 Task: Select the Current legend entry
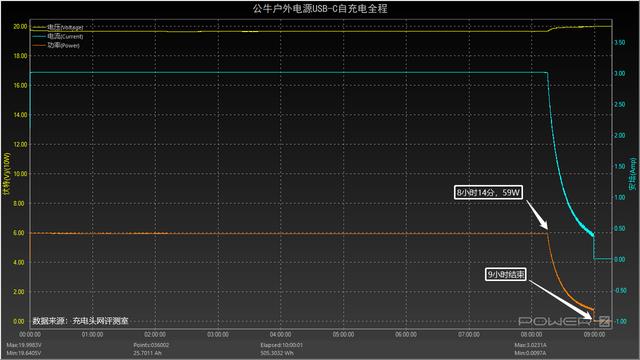pos(58,36)
